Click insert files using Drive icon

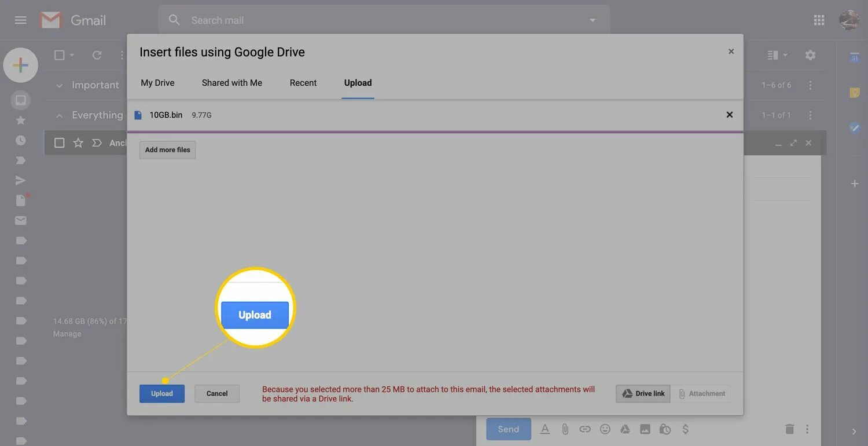[x=625, y=429]
